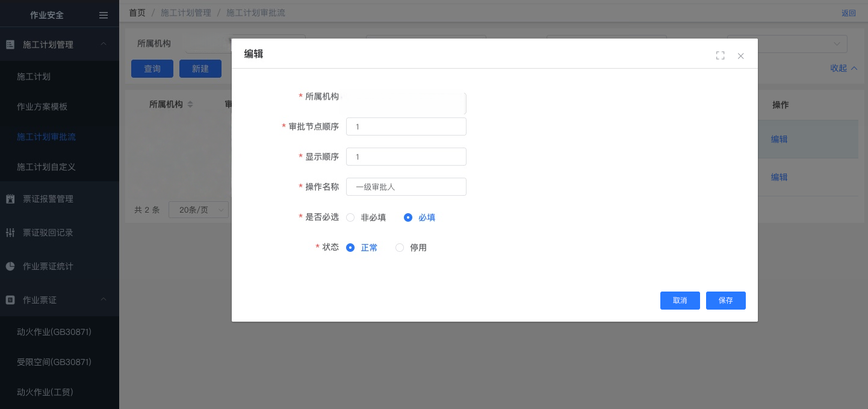Collapse the 作业票证 menu group
The height and width of the screenshot is (409, 868).
tap(104, 299)
